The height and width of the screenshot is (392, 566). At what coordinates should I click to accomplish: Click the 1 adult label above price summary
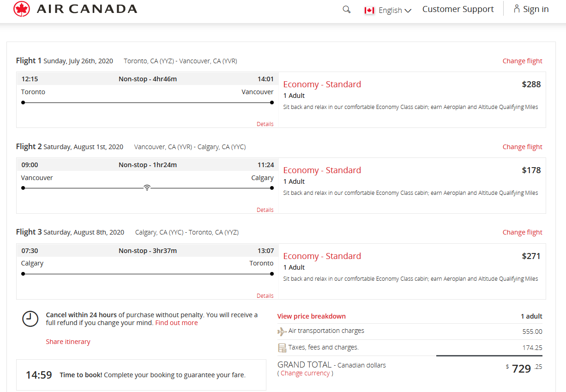coord(531,316)
